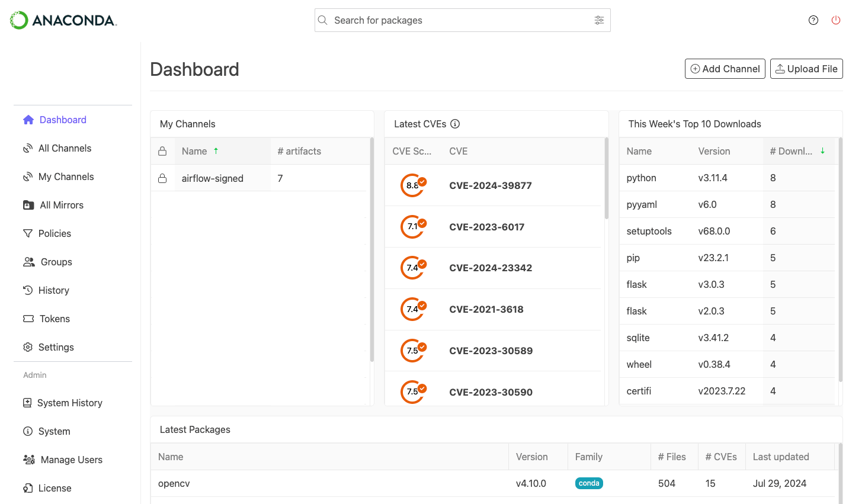
Task: Go to All Channels page
Action: point(65,148)
